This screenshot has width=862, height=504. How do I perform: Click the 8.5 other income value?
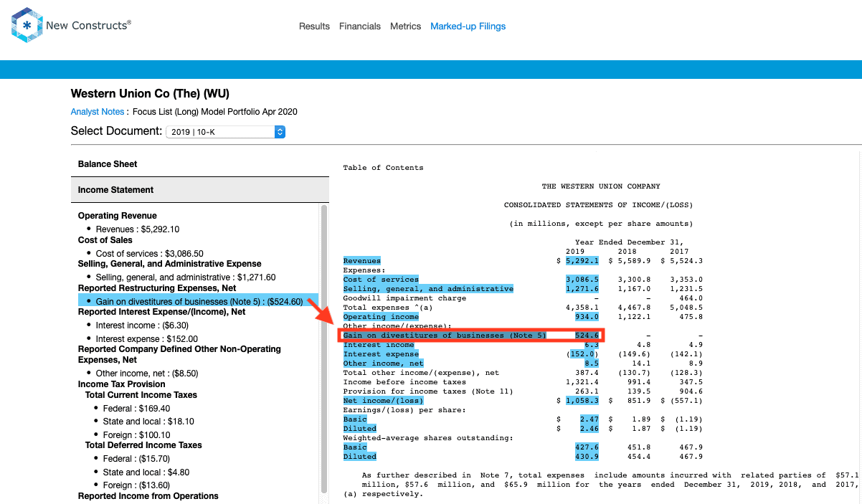(x=591, y=363)
